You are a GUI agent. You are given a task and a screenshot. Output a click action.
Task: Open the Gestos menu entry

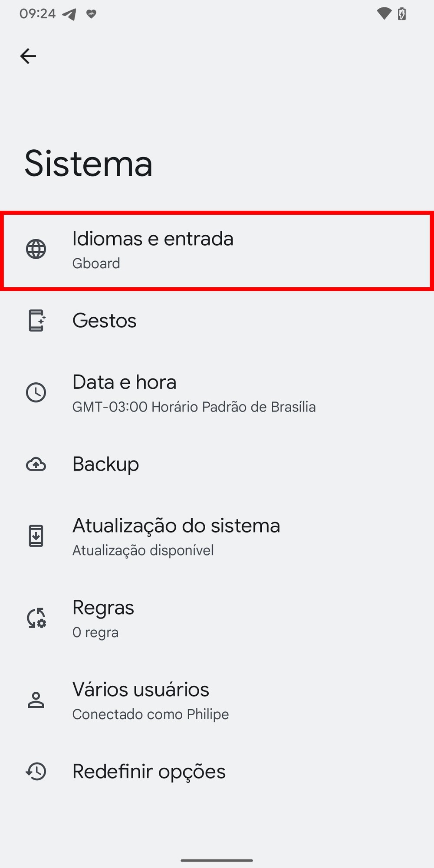pyautogui.click(x=105, y=321)
